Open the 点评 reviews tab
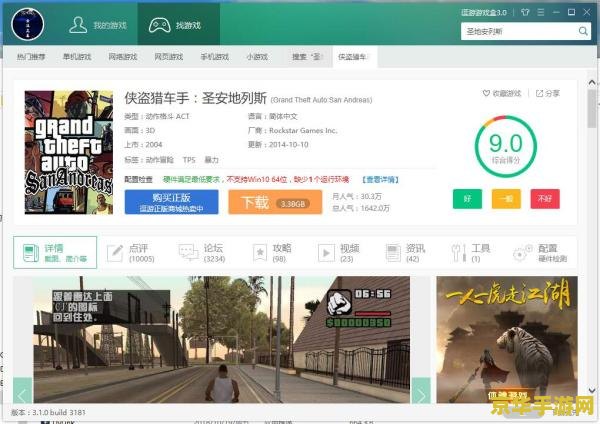 click(x=131, y=253)
